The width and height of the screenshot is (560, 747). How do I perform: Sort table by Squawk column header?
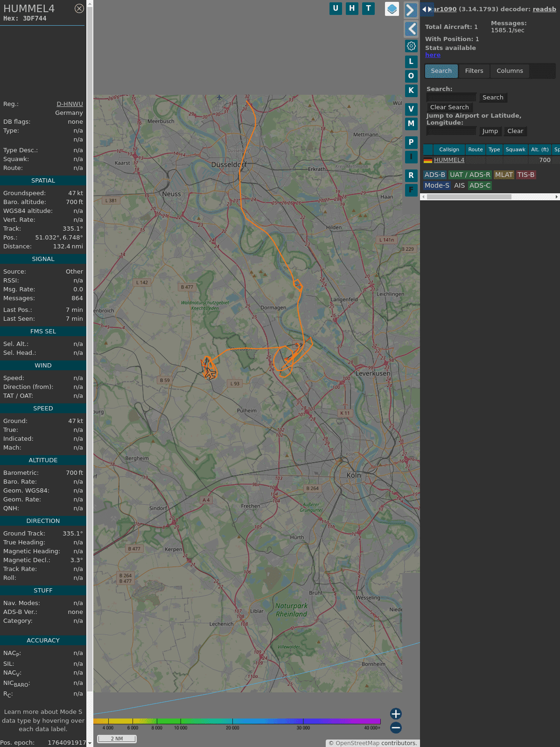click(x=515, y=149)
